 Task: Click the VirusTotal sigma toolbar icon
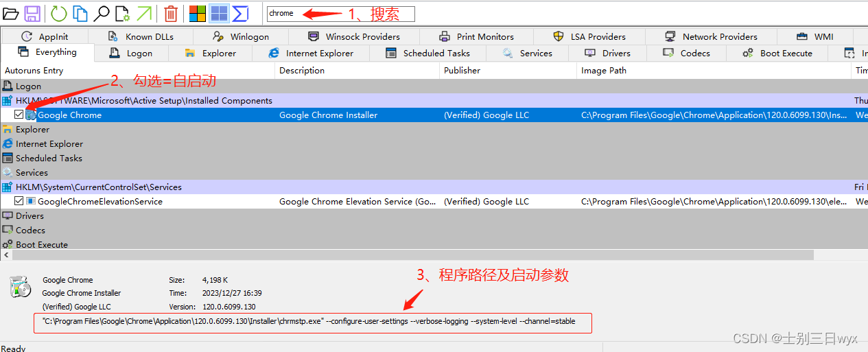click(x=240, y=13)
